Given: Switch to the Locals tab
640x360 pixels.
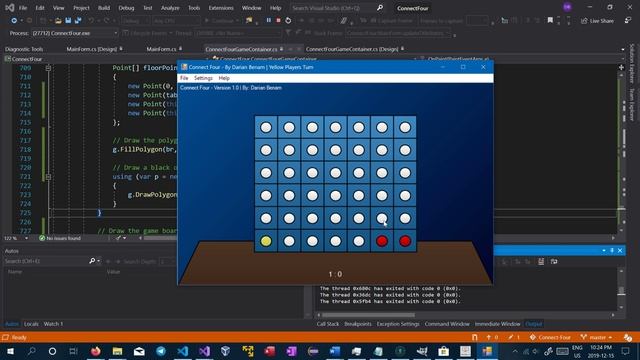Looking at the screenshot, I should coord(31,324).
